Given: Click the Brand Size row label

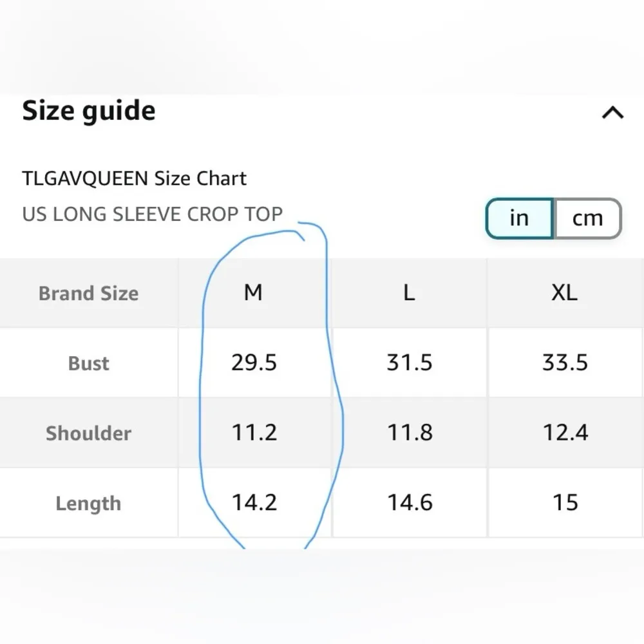Looking at the screenshot, I should click(89, 294).
